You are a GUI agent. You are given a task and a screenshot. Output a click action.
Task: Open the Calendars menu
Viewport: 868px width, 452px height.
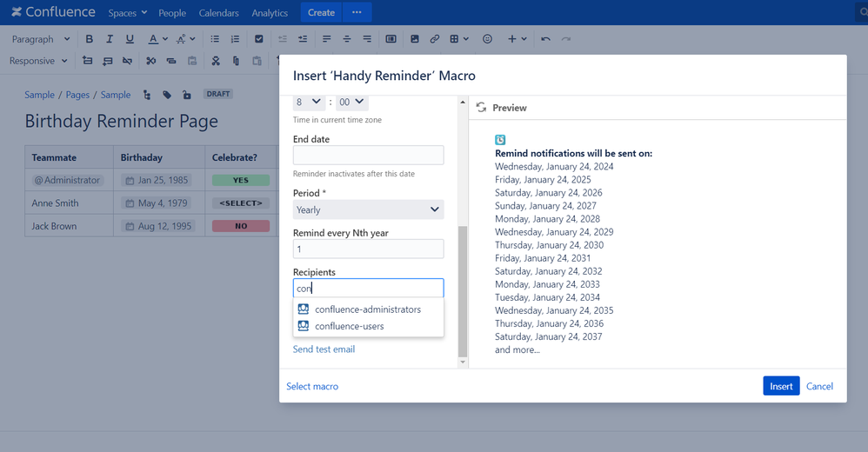point(218,13)
